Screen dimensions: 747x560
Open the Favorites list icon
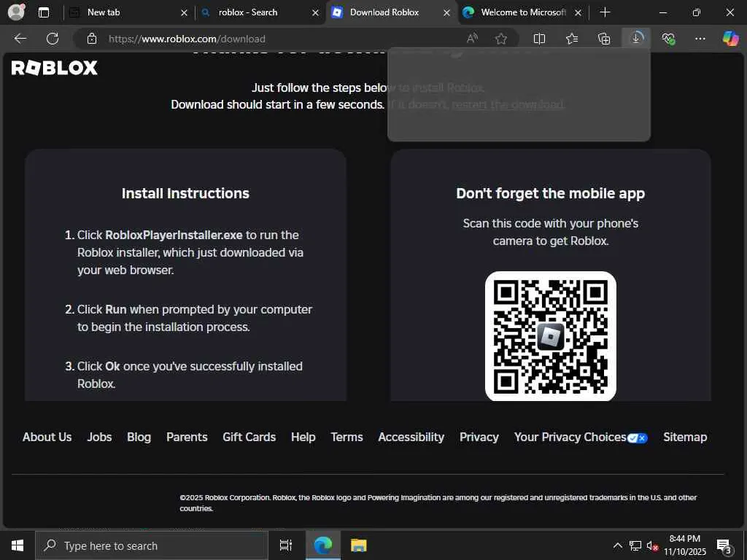[572, 39]
